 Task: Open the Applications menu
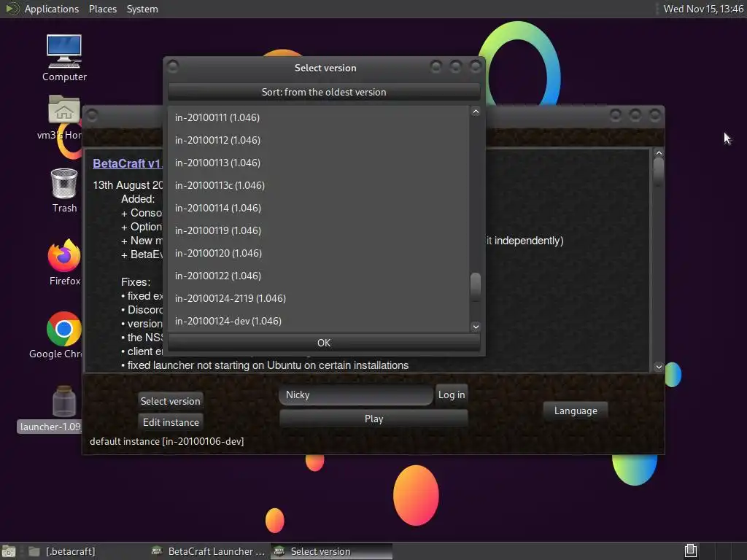(52, 9)
